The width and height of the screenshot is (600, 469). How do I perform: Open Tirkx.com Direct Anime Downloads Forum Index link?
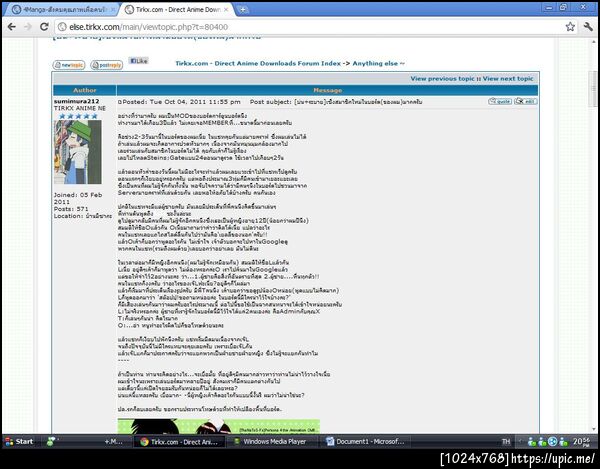(x=258, y=64)
